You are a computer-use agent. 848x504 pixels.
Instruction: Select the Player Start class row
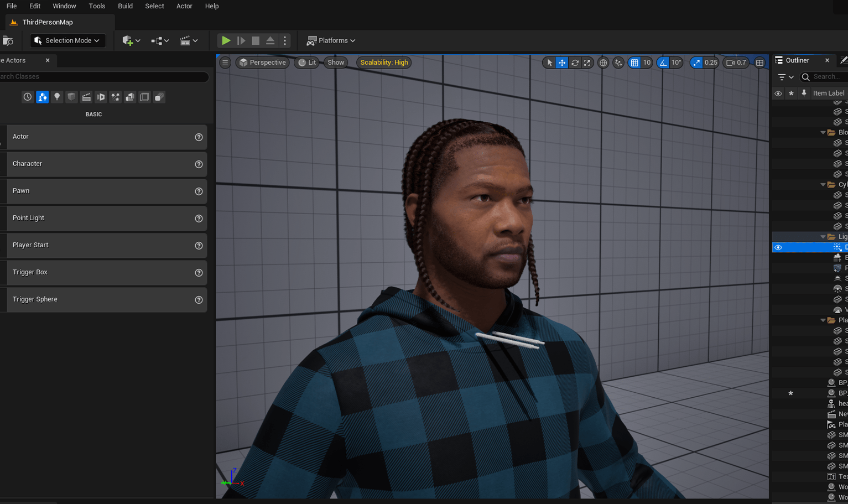(103, 245)
